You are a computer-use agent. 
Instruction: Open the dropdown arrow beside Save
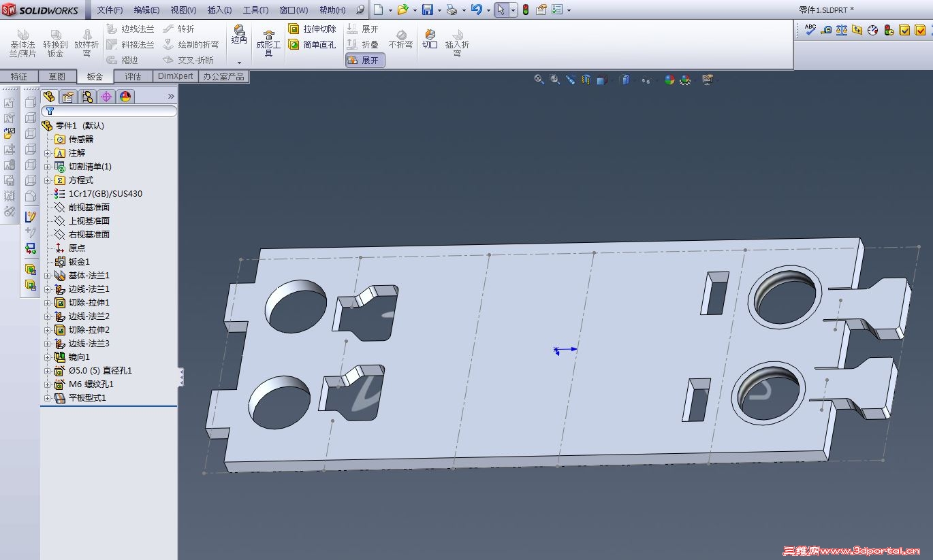(439, 10)
